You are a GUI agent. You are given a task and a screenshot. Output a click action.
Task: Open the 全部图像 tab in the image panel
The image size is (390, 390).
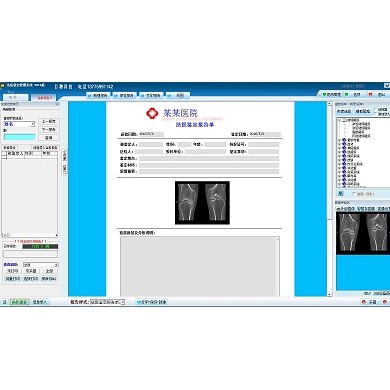point(346,209)
